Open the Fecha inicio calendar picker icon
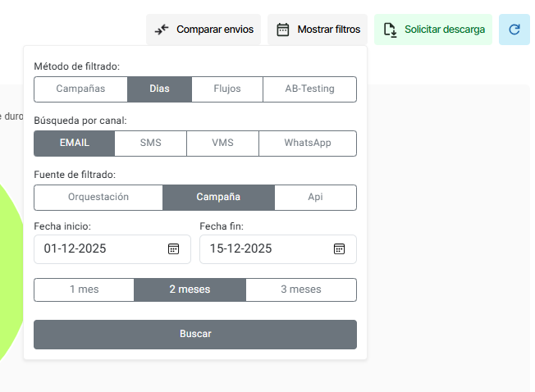 173,248
